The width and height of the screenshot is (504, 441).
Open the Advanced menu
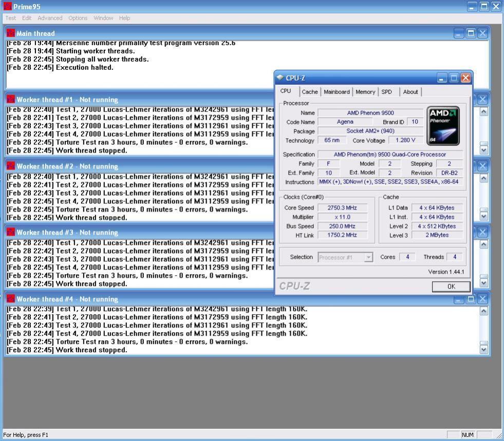click(x=50, y=18)
